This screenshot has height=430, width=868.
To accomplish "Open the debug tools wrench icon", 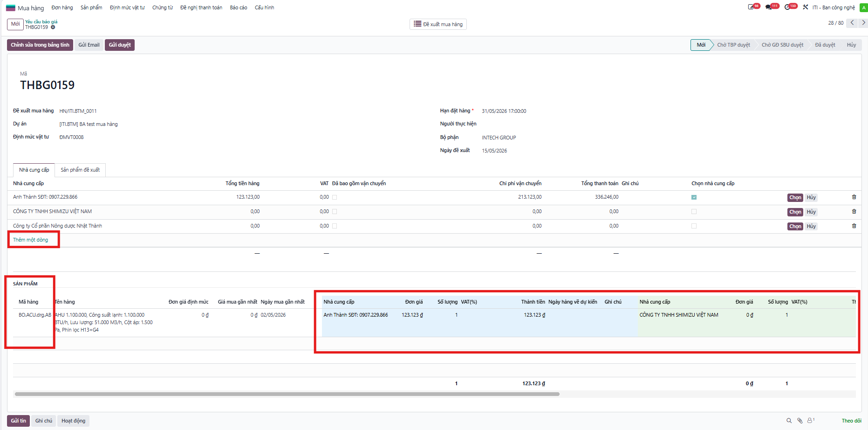I will point(806,7).
